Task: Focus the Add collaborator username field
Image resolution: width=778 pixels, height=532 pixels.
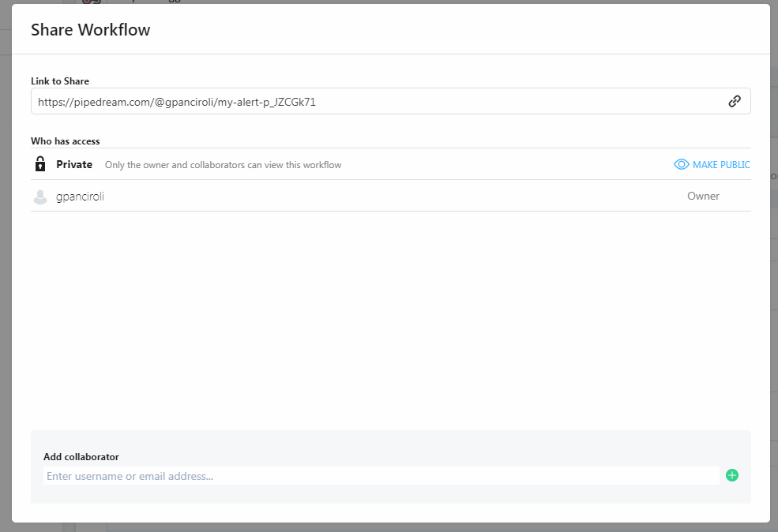Action: (x=379, y=476)
